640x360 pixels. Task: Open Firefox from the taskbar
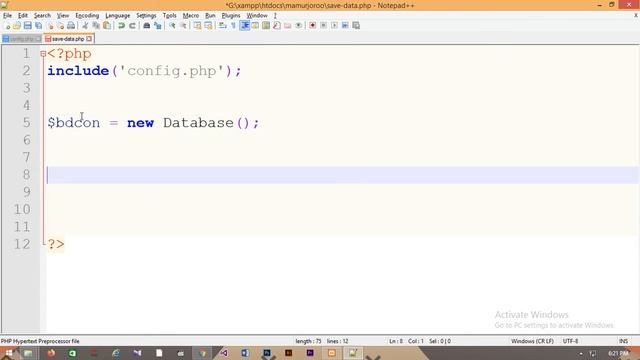(51, 353)
